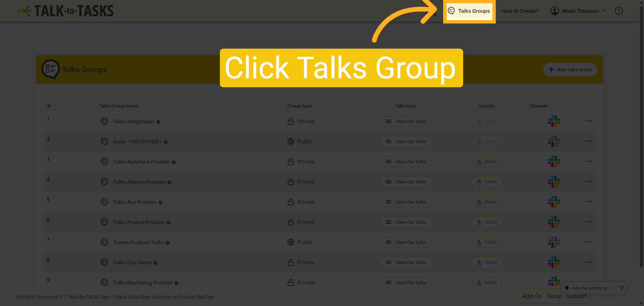Click Slack channel icon for Talks-Dev-Team
Image resolution: width=644 pixels, height=306 pixels.
[x=554, y=262]
